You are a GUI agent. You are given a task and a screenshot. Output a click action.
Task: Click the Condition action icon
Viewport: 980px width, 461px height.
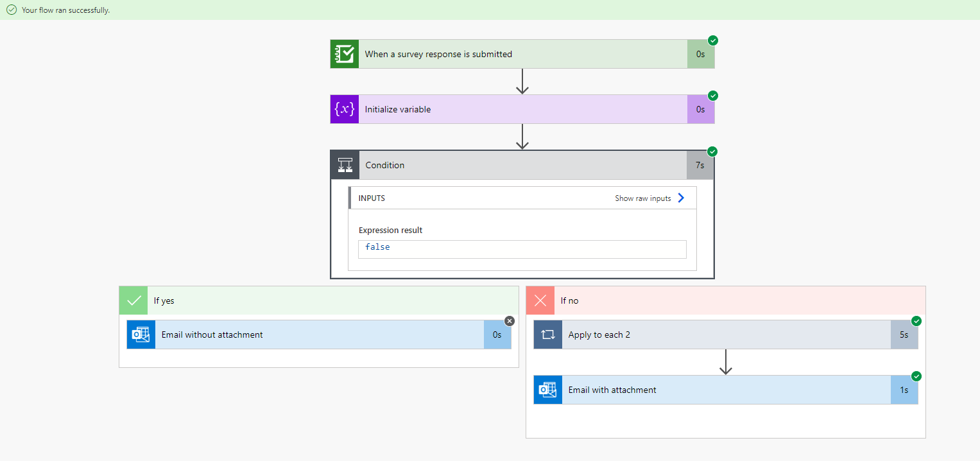tap(345, 165)
